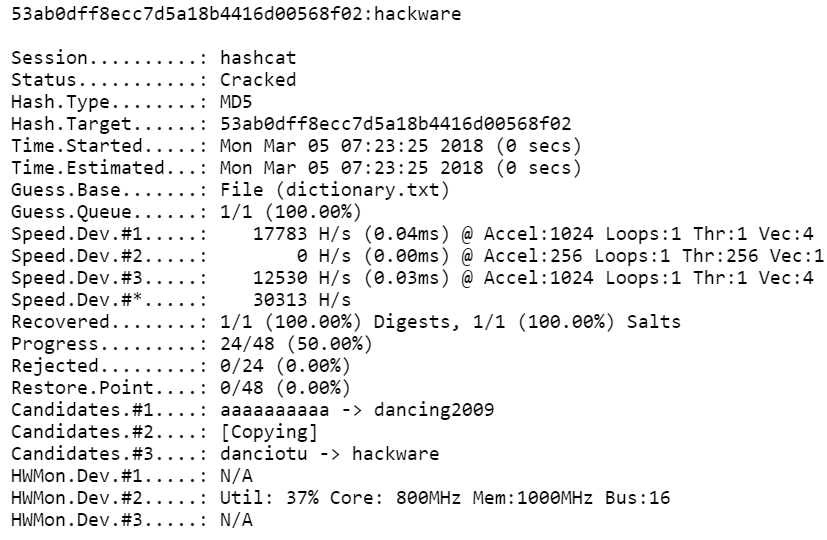Click the combined 30313 H/s speed
Screen dimensions: 827x540
click(301, 299)
